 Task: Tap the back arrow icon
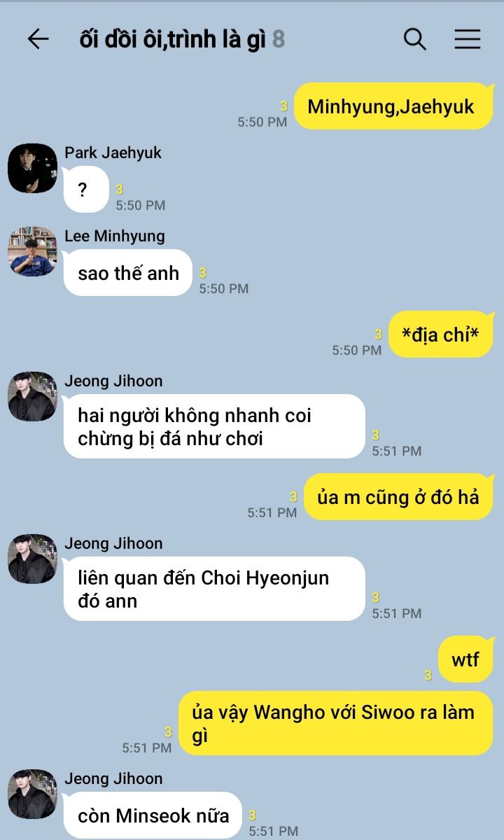(38, 39)
